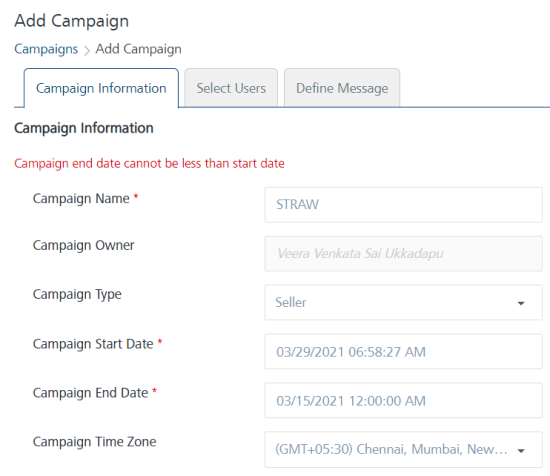Click the Add Campaign page title

coord(72,21)
